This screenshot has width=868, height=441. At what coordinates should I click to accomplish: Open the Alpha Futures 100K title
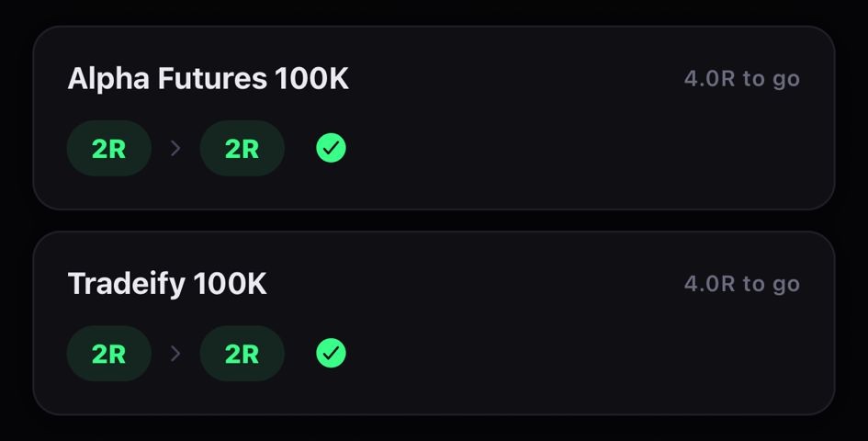[209, 79]
